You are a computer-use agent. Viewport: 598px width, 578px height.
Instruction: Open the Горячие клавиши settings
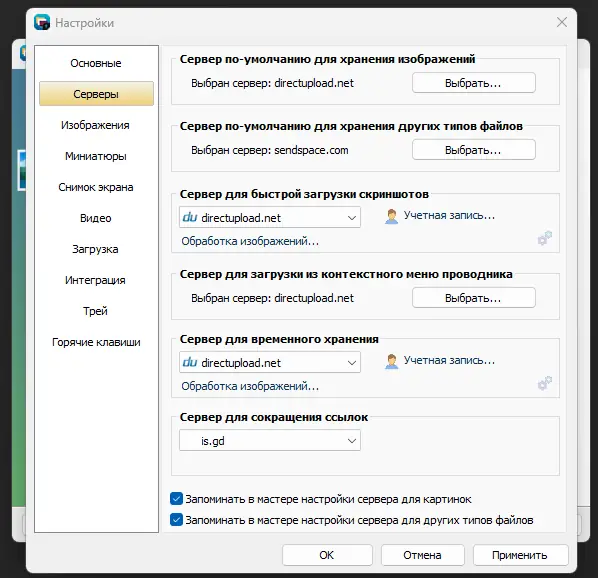point(96,342)
